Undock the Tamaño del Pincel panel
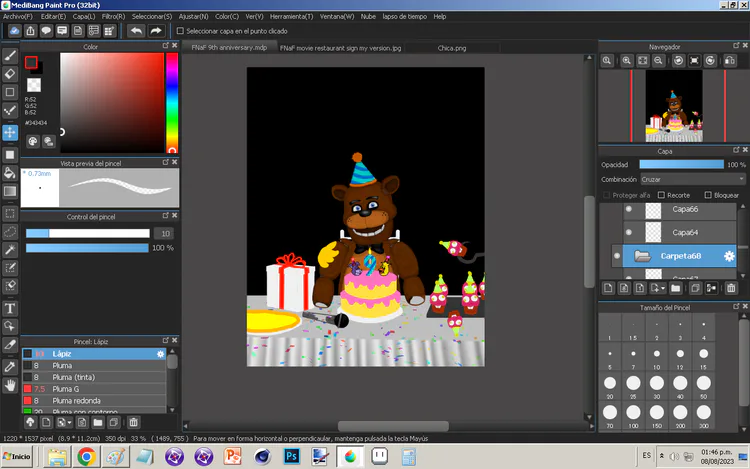Viewport: 750px width, 469px height. tap(736, 306)
